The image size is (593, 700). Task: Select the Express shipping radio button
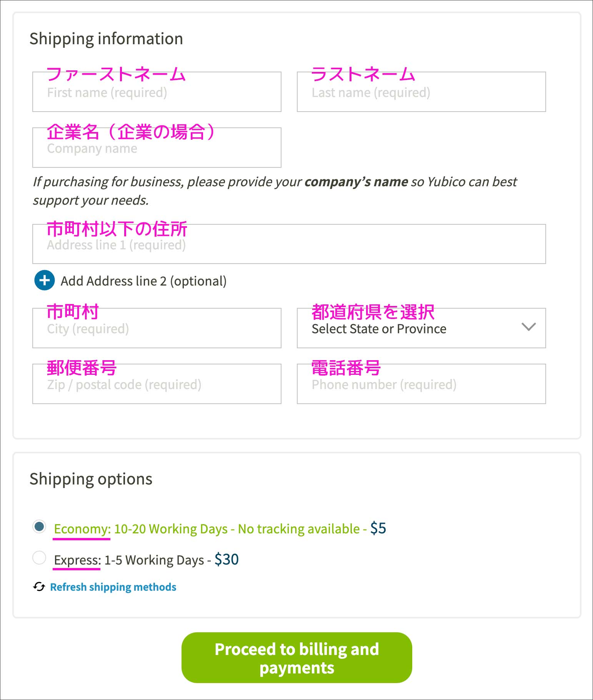tap(39, 557)
